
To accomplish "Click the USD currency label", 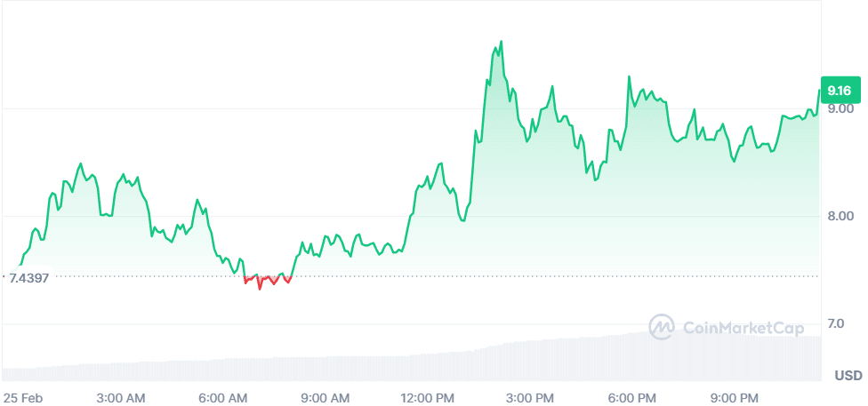I will coord(848,376).
